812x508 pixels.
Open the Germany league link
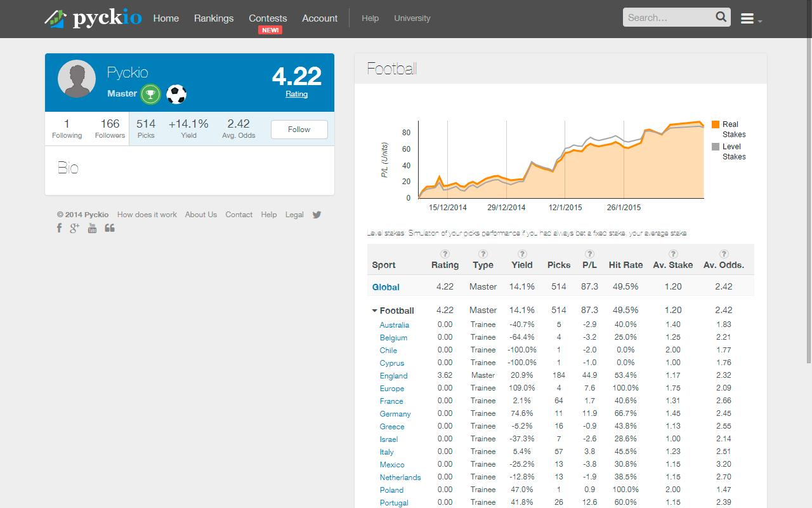395,414
